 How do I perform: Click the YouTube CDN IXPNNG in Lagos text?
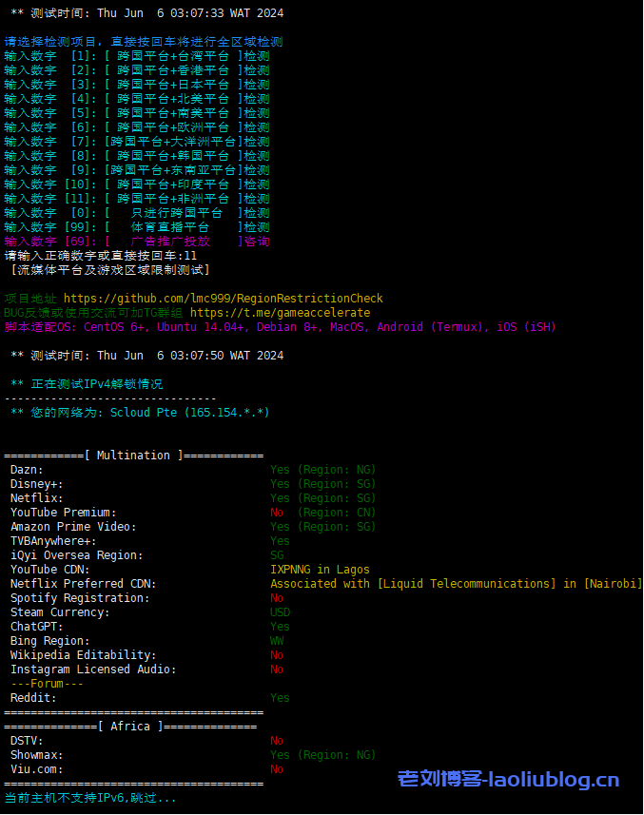pyautogui.click(x=320, y=570)
